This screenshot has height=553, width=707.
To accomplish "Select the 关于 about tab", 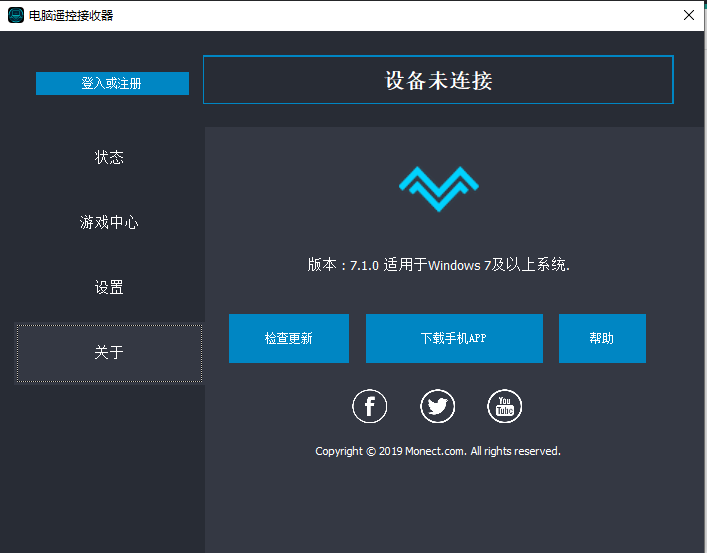I will pos(109,353).
